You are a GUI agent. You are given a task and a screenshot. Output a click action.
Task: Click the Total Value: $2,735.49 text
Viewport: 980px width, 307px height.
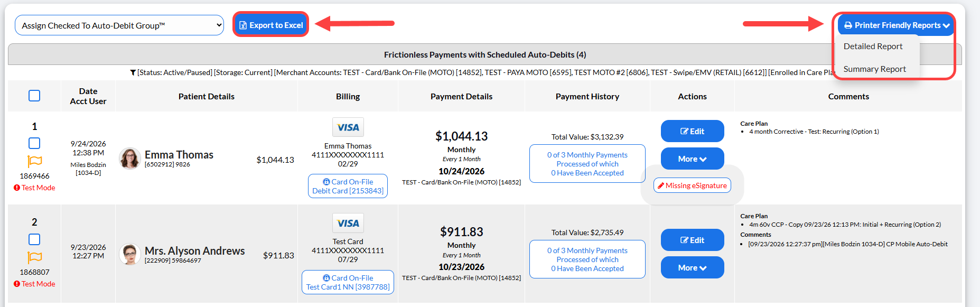pos(587,232)
